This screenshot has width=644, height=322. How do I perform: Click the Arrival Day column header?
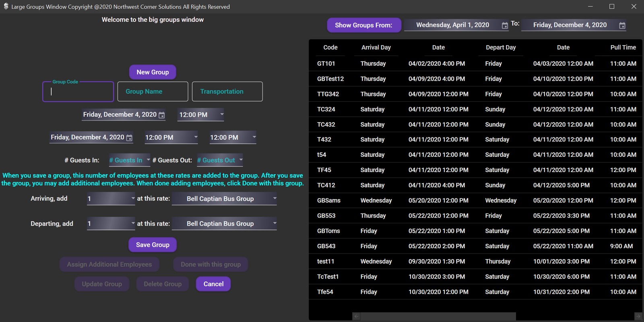coord(376,48)
